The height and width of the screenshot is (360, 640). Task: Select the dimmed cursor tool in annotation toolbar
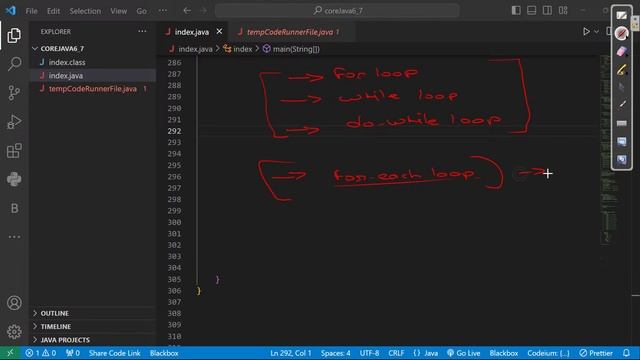tap(621, 87)
